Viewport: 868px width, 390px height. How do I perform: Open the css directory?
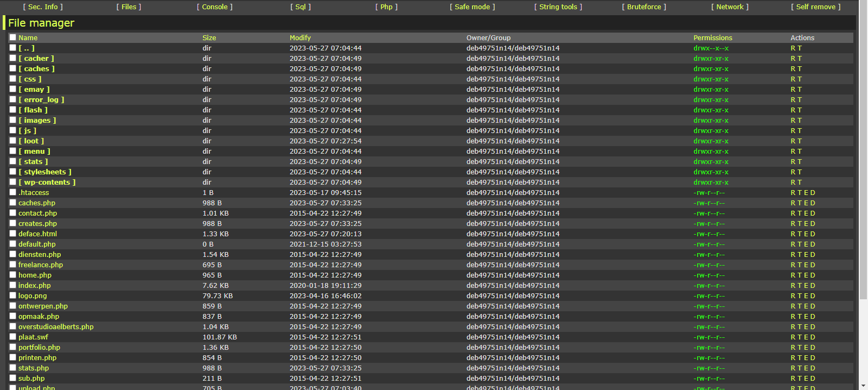point(30,79)
